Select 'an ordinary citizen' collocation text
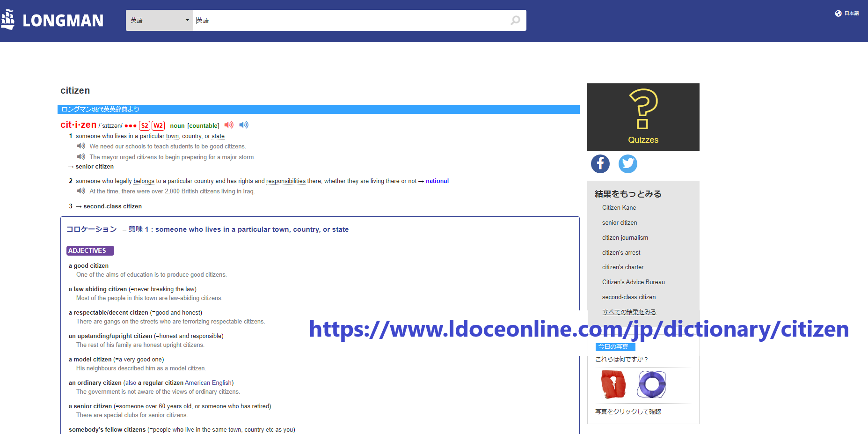 95,383
